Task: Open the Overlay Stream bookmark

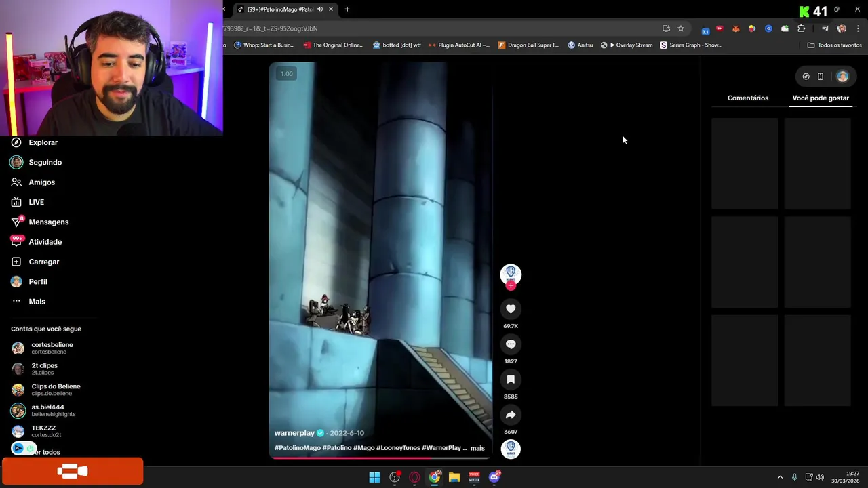Action: 627,45
